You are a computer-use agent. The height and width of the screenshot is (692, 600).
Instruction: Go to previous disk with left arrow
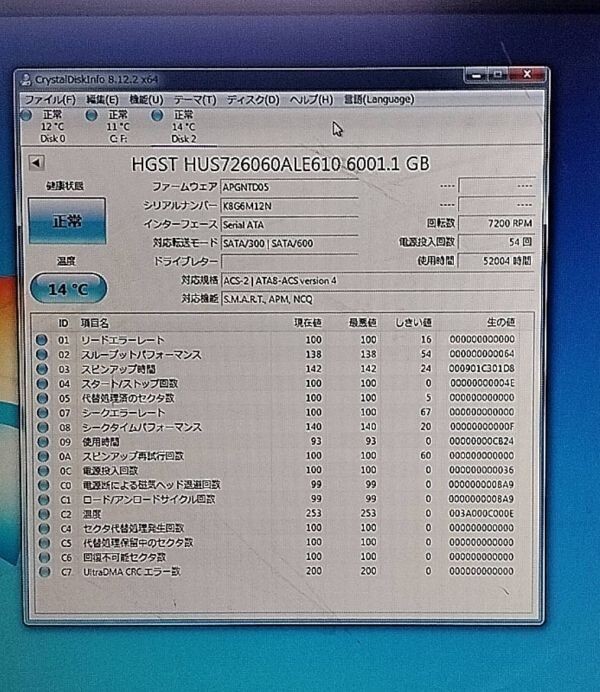point(36,163)
